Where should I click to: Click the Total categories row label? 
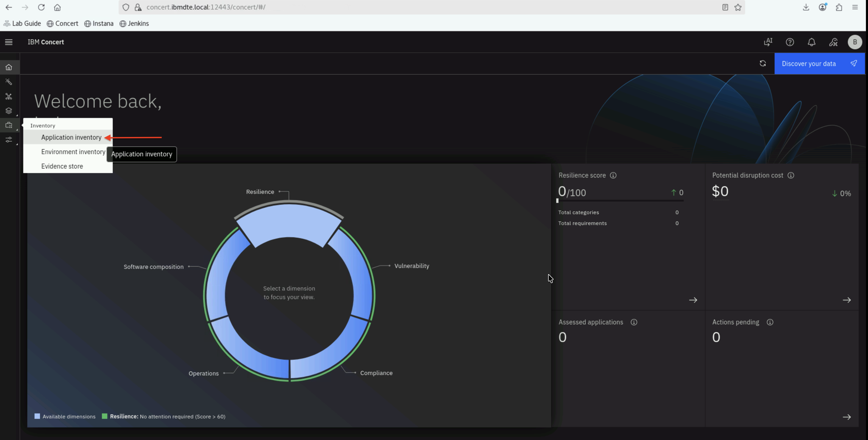click(579, 212)
